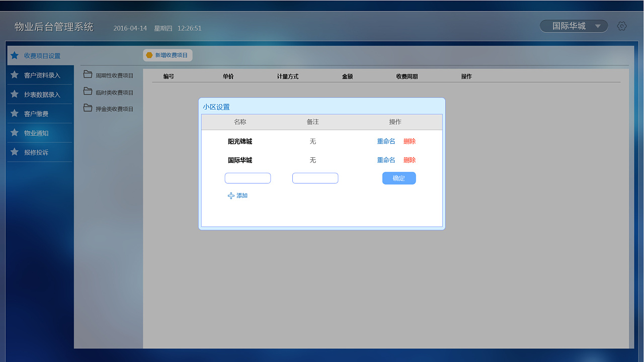Screen dimensions: 644x362
Task: Open the 收费项目设置 menu item
Action: click(x=40, y=55)
